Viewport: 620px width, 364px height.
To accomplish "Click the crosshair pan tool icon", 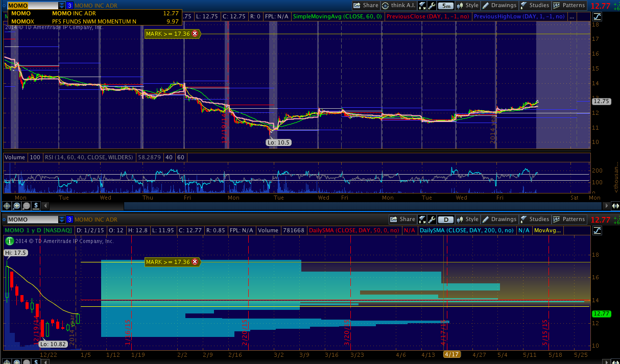I will pos(7,206).
